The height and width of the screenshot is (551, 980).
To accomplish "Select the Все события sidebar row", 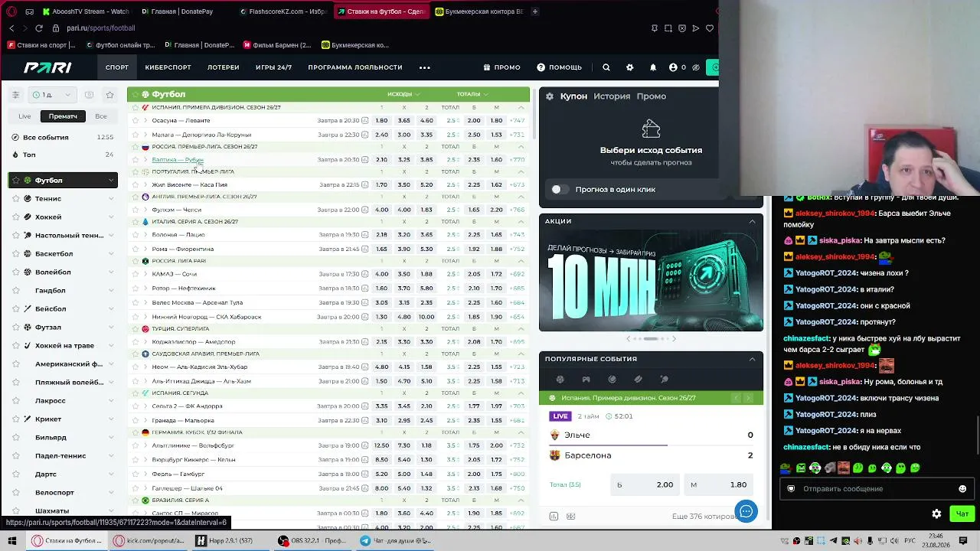I will pyautogui.click(x=63, y=138).
